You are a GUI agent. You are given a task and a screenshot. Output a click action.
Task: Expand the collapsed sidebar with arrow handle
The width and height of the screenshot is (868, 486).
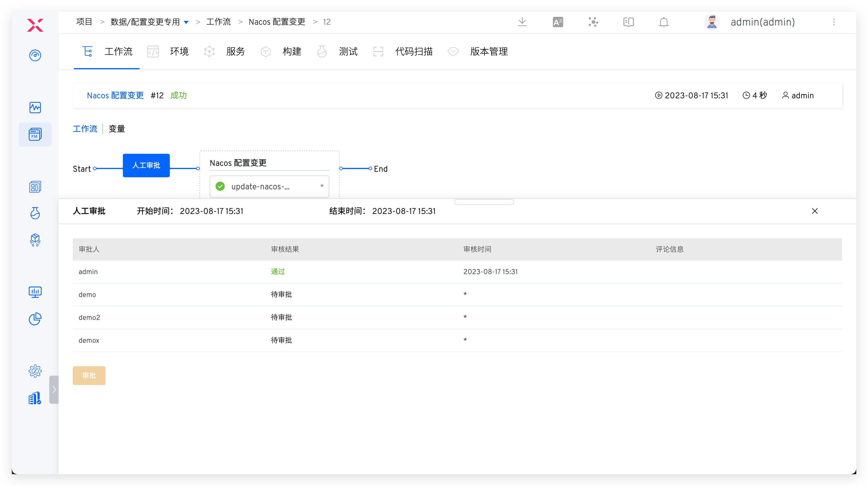(54, 389)
